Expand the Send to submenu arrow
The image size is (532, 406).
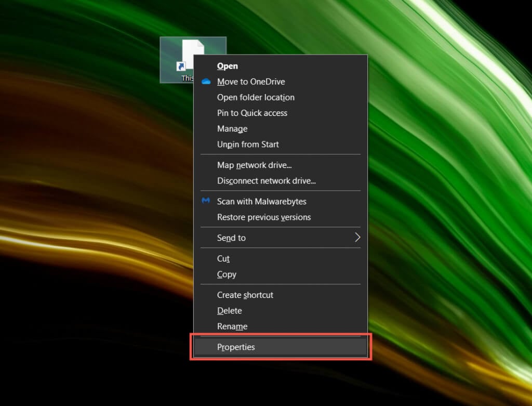click(x=357, y=238)
